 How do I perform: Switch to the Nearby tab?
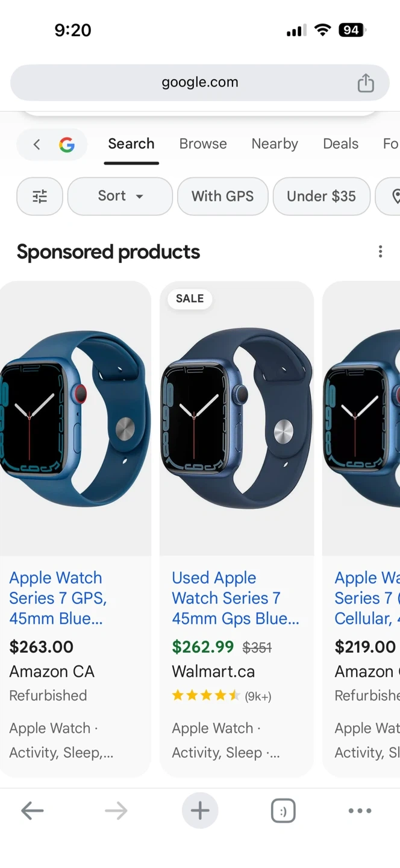pyautogui.click(x=275, y=144)
